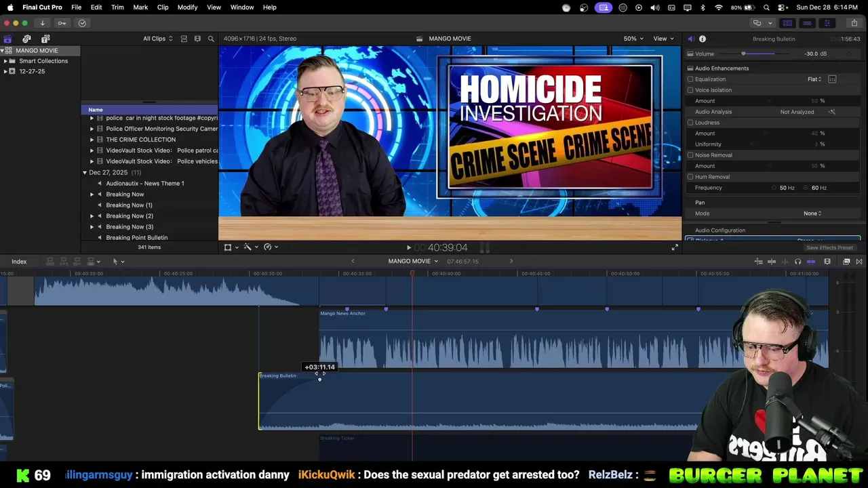Screen dimensions: 868x488
Task: Click the timeline Index button
Action: pos(19,262)
